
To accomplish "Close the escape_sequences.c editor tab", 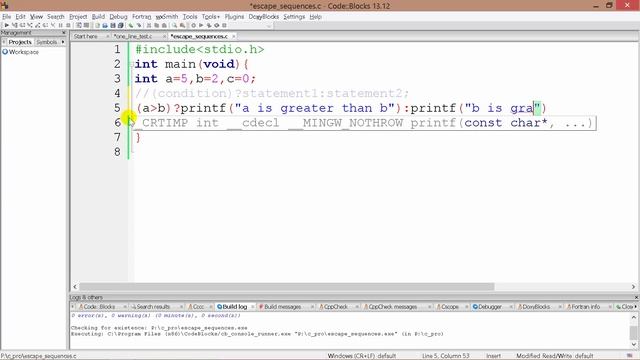I will [x=233, y=36].
